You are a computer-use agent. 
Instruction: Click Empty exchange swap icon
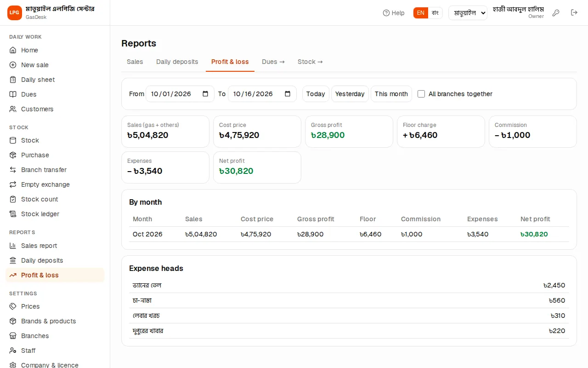point(13,184)
